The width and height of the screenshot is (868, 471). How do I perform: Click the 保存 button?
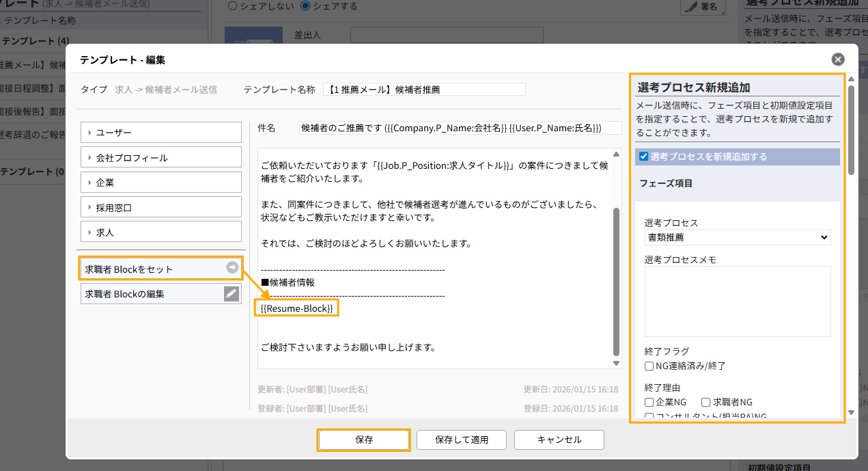364,440
